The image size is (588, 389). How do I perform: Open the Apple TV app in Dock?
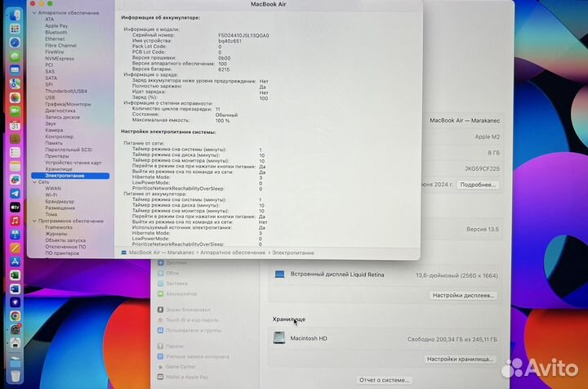click(x=15, y=207)
